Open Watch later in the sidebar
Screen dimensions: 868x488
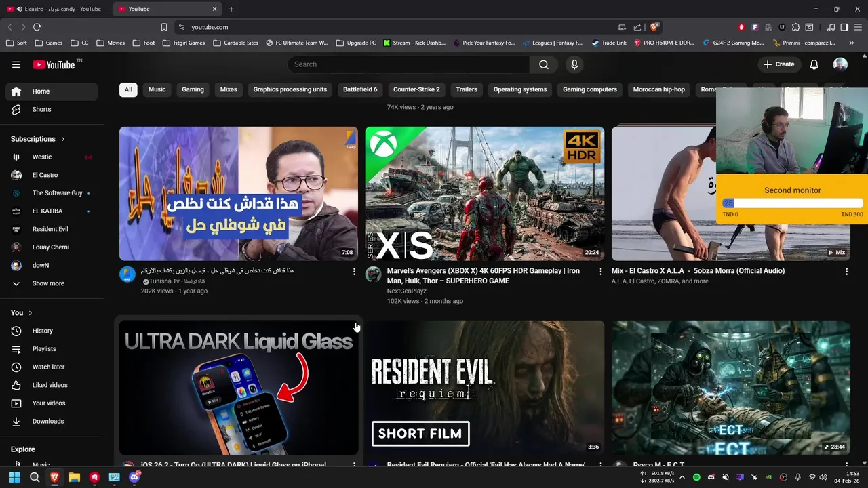[x=52, y=367]
